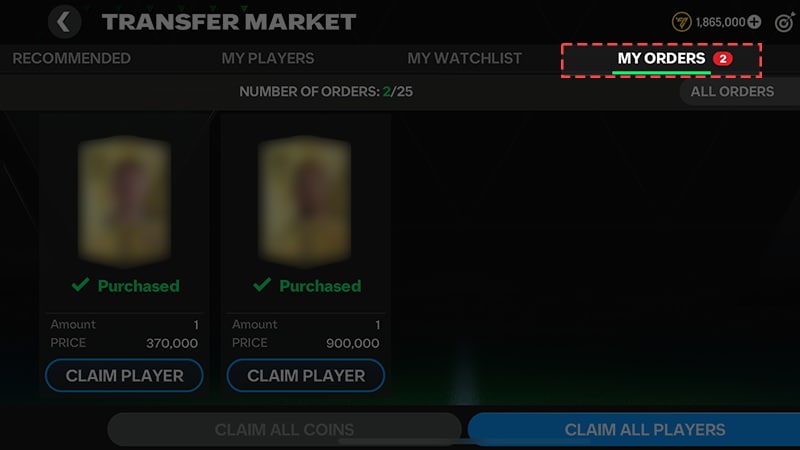Tap the red orders notification badge
This screenshot has width=800, height=450.
722,59
